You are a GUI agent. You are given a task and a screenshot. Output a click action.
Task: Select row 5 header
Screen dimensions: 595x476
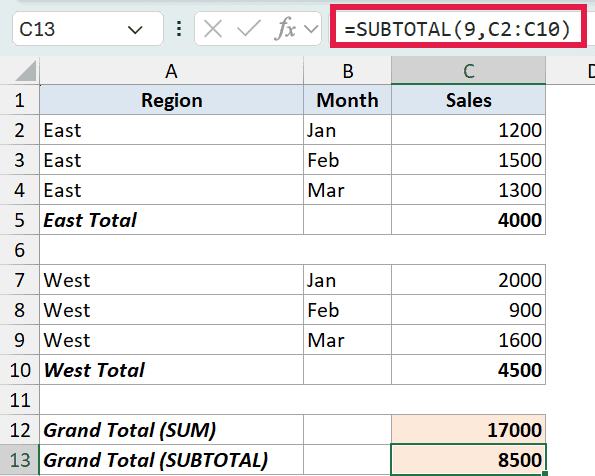click(x=19, y=220)
